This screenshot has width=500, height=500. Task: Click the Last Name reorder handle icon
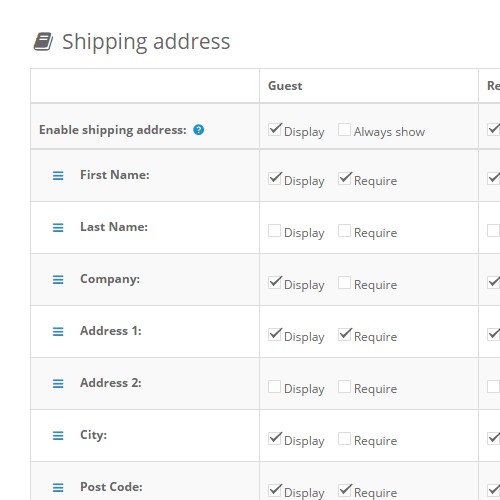click(58, 227)
